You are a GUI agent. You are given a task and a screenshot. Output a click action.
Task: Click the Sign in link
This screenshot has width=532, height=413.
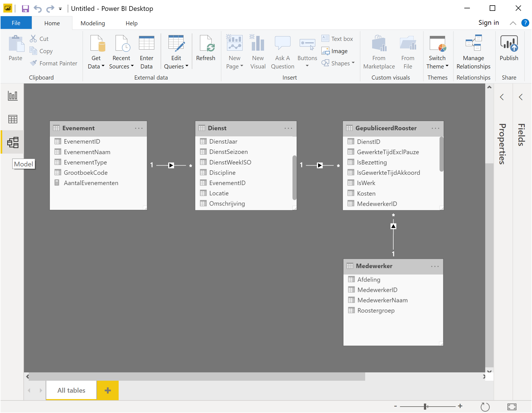click(489, 23)
